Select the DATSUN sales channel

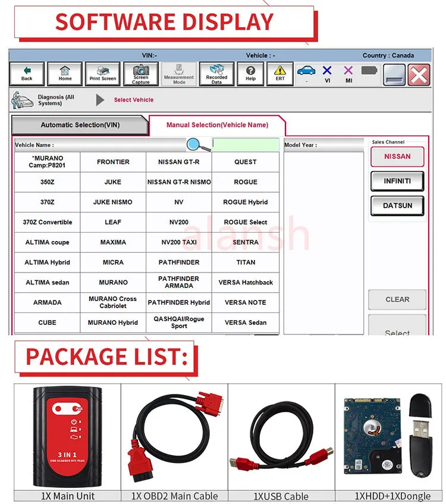(397, 206)
